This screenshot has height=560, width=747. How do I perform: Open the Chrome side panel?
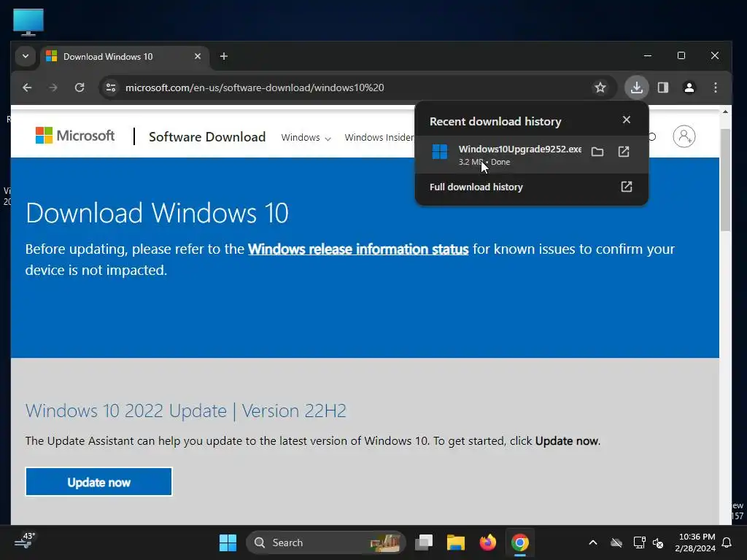(x=663, y=87)
